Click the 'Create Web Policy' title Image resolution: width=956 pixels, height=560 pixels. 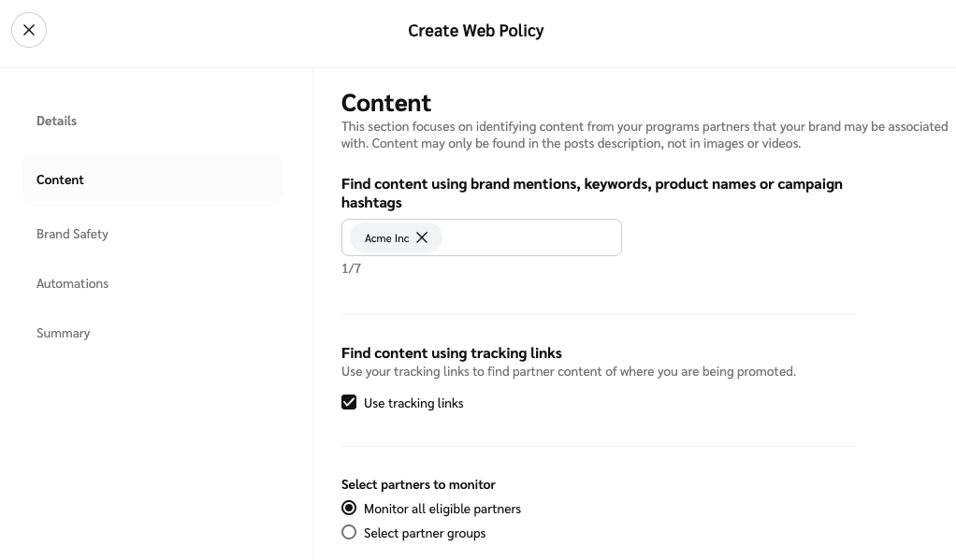475,31
